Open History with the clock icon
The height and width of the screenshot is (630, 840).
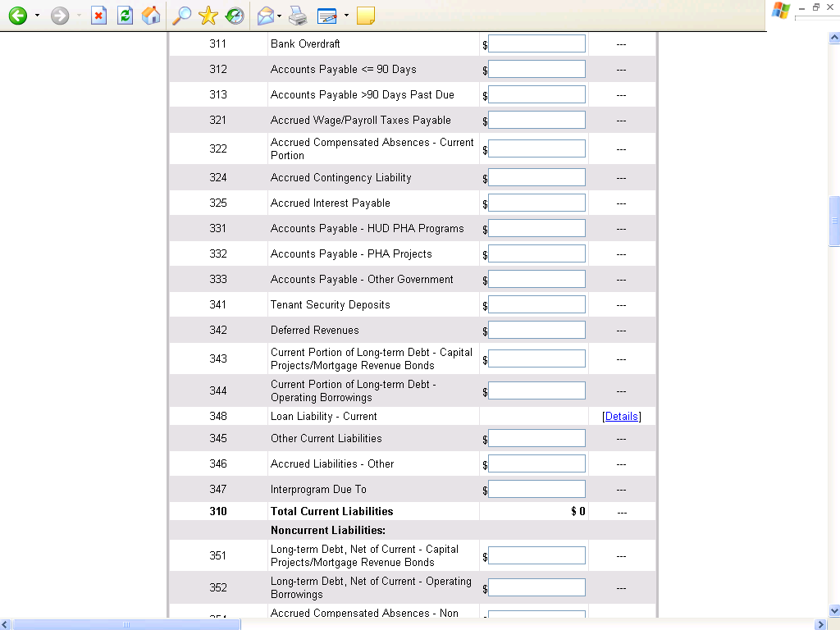click(x=234, y=16)
